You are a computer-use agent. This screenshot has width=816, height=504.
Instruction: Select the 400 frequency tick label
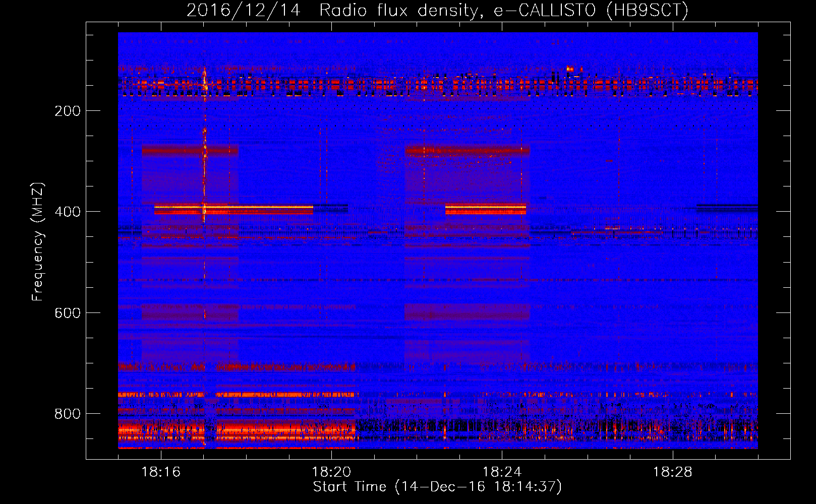point(68,212)
